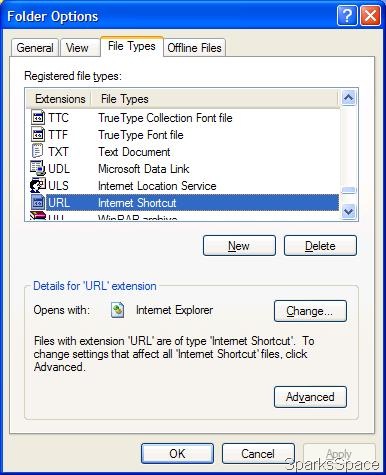Switch to the General tab
The width and height of the screenshot is (386, 475).
[x=35, y=48]
